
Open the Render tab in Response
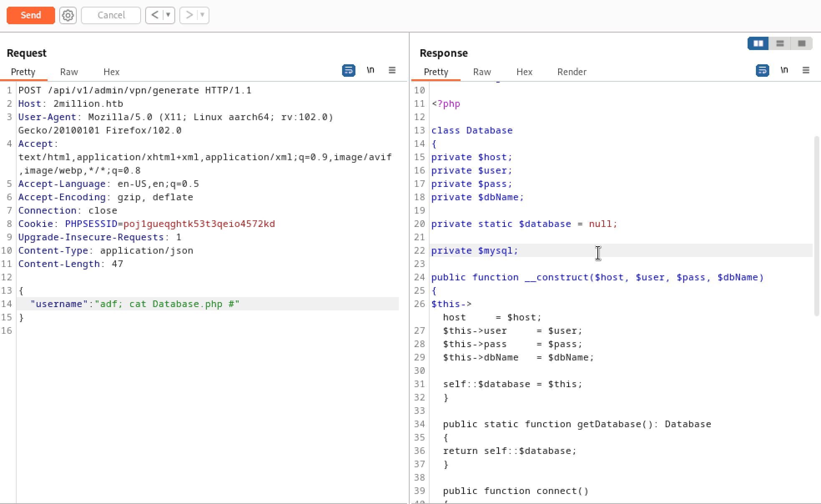pos(572,72)
